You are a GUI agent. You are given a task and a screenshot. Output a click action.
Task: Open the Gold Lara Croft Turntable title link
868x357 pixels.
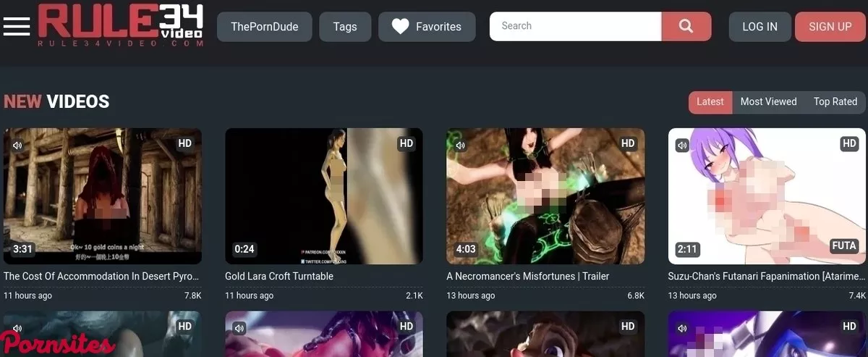click(x=279, y=276)
